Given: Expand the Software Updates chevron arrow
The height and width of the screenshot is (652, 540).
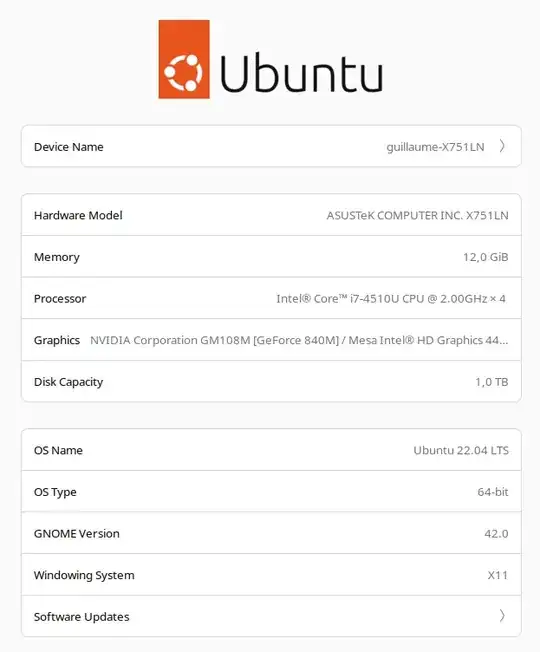Looking at the screenshot, I should tap(502, 616).
